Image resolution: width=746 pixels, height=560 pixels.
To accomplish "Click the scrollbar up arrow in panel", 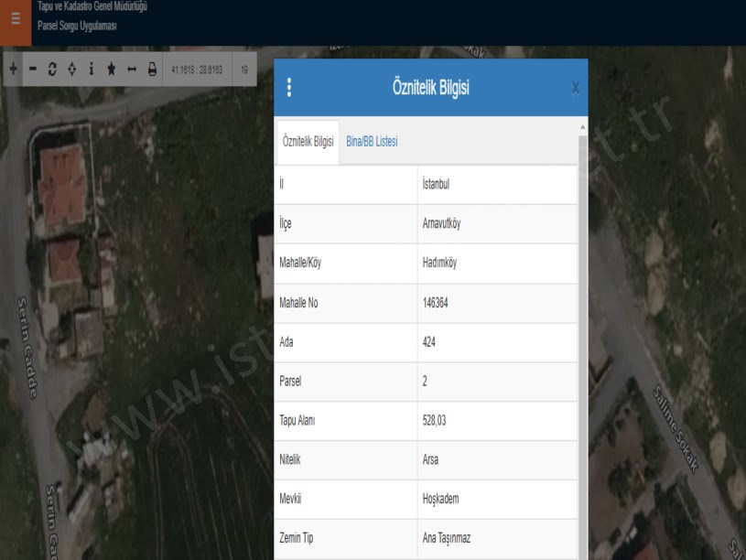I will 583,125.
